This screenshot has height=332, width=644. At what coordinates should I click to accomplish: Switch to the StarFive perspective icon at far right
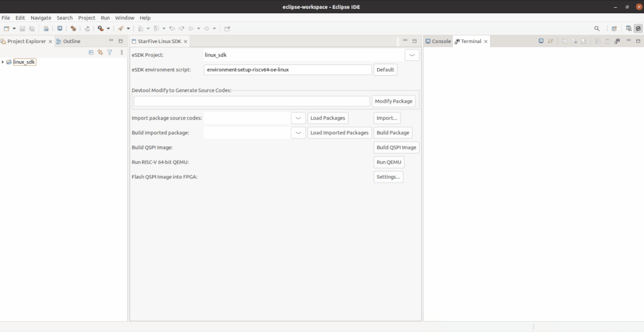pyautogui.click(x=638, y=29)
